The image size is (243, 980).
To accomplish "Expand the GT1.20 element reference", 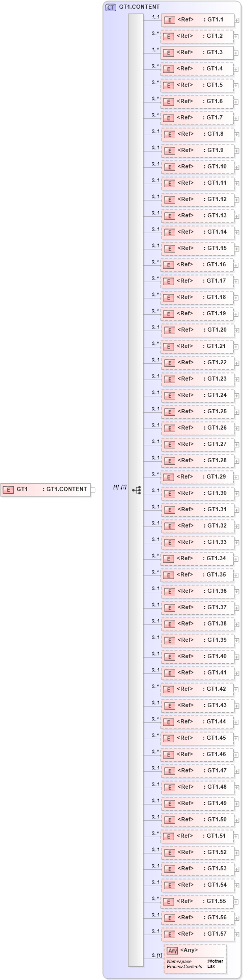I will [x=236, y=330].
